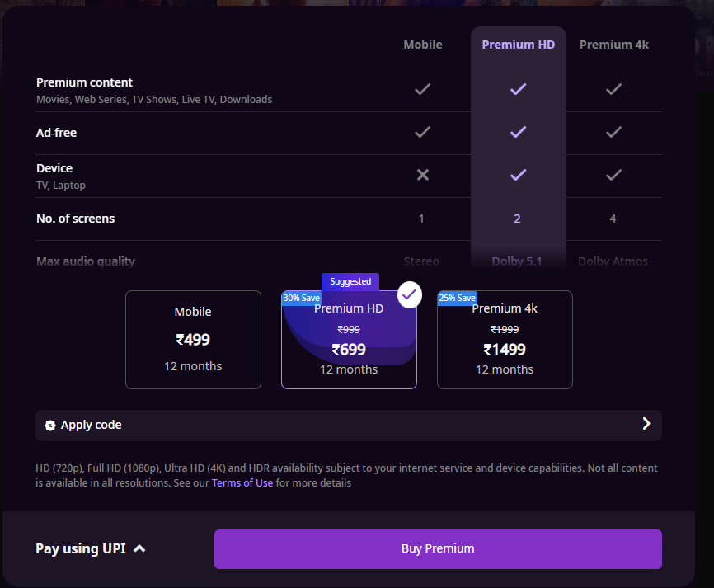Click the Mobile Device cross icon
Image resolution: width=714 pixels, height=588 pixels.
pos(423,175)
